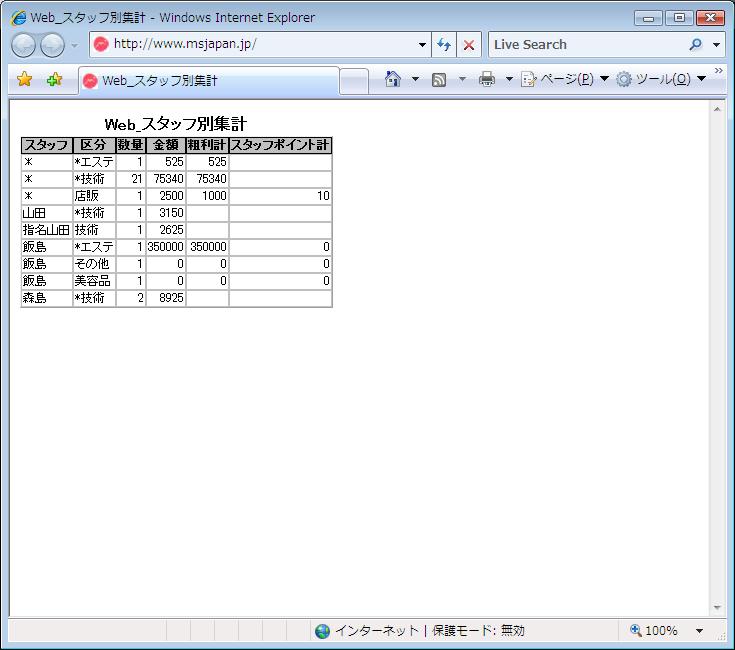
Task: Click the スタッフ column header
Action: 47,145
